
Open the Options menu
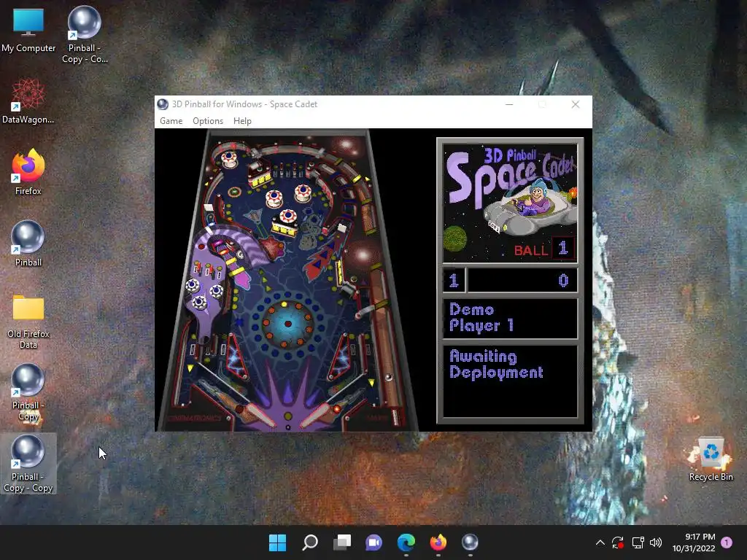[208, 121]
